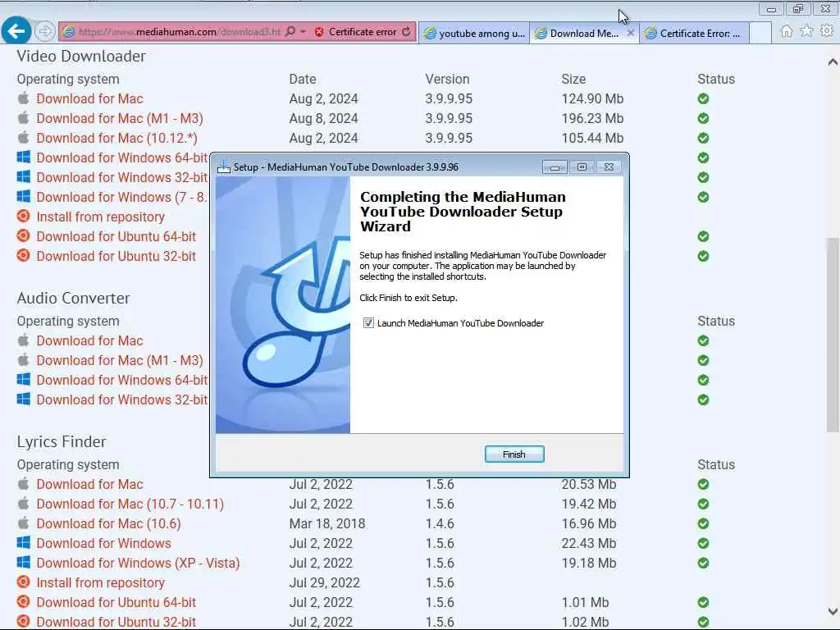The height and width of the screenshot is (630, 840).
Task: Minimize the Setup wizard window
Action: tap(555, 167)
